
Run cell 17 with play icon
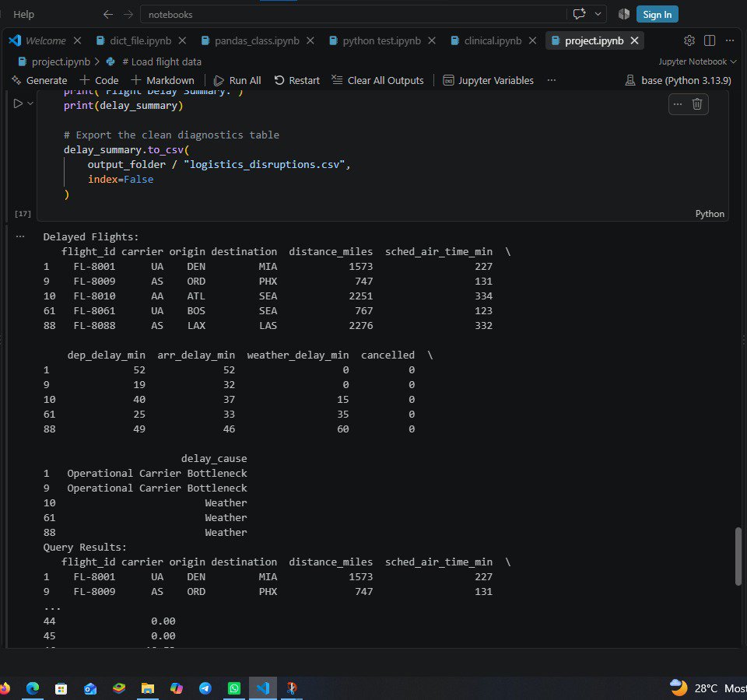point(18,103)
